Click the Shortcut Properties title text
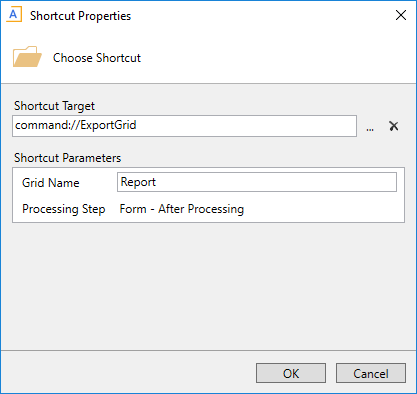417x394 pixels. (x=80, y=16)
